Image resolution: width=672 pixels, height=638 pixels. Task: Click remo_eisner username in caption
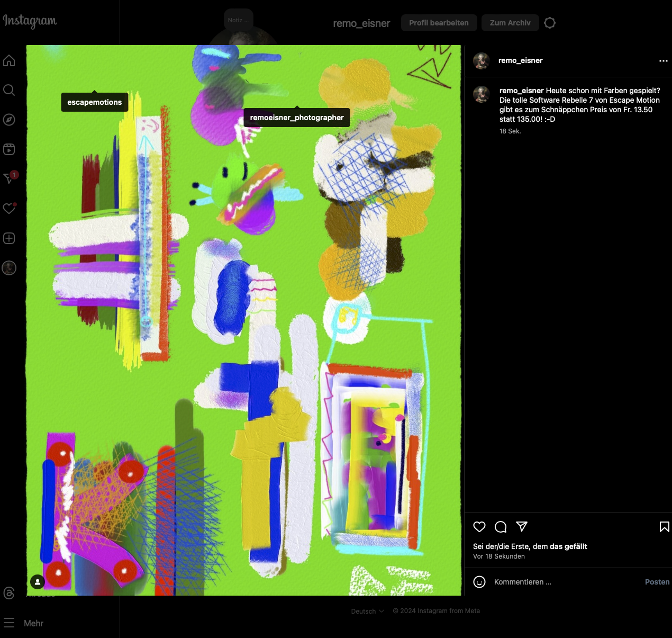[522, 91]
